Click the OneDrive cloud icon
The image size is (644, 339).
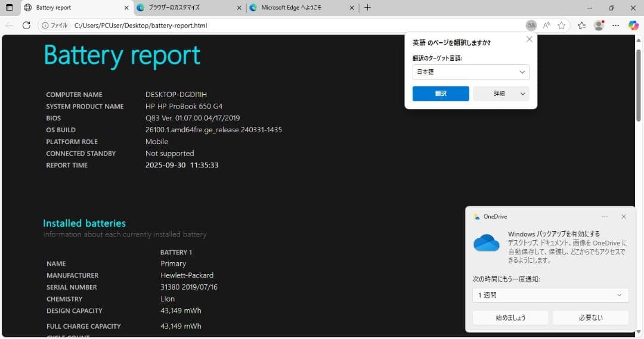coord(487,243)
